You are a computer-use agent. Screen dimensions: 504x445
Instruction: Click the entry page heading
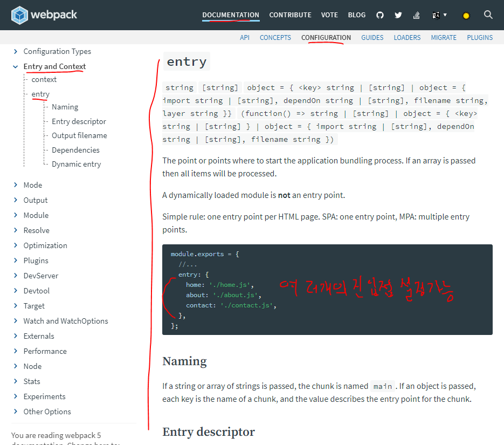pos(187,61)
